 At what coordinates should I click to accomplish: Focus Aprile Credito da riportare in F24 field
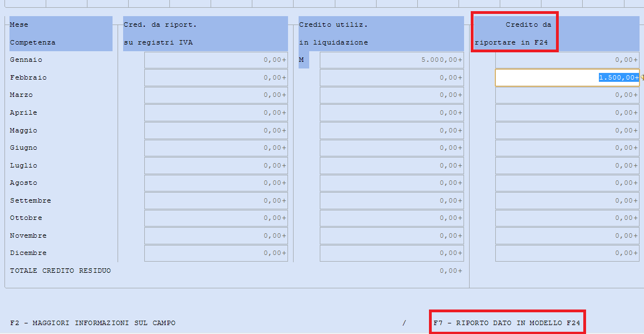click(x=567, y=112)
